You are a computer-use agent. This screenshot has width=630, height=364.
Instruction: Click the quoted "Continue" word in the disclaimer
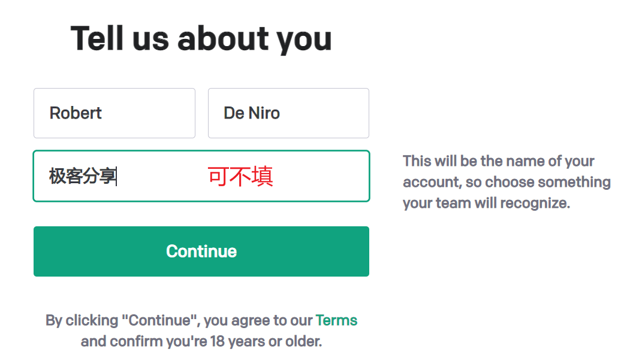point(160,320)
